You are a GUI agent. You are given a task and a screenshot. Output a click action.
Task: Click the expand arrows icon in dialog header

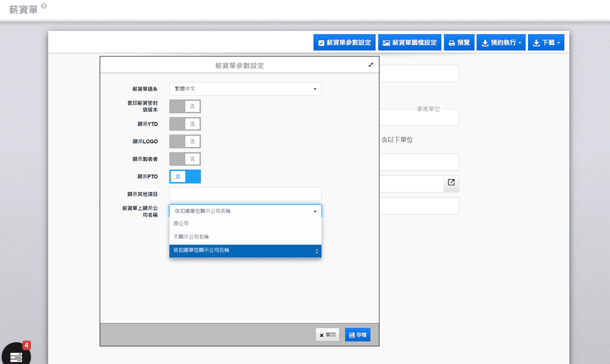[x=370, y=65]
